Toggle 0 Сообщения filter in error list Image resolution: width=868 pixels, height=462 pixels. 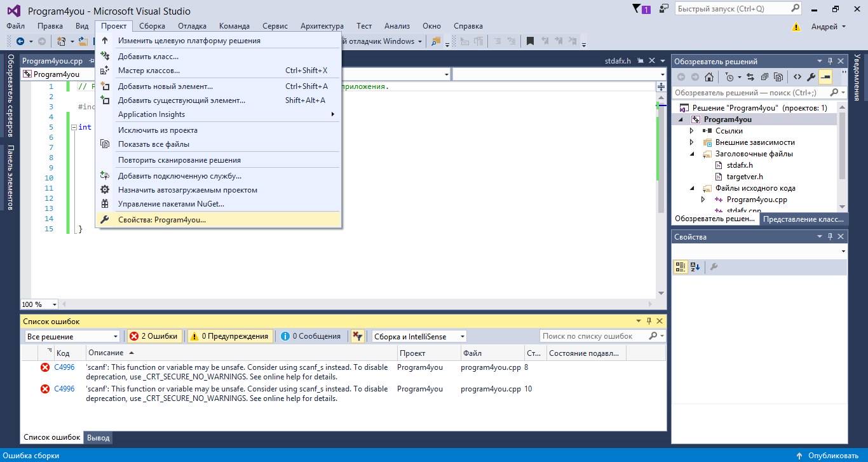click(311, 336)
